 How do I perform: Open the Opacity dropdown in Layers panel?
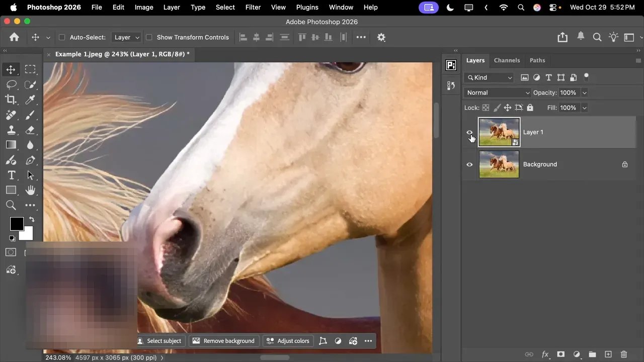tap(585, 93)
